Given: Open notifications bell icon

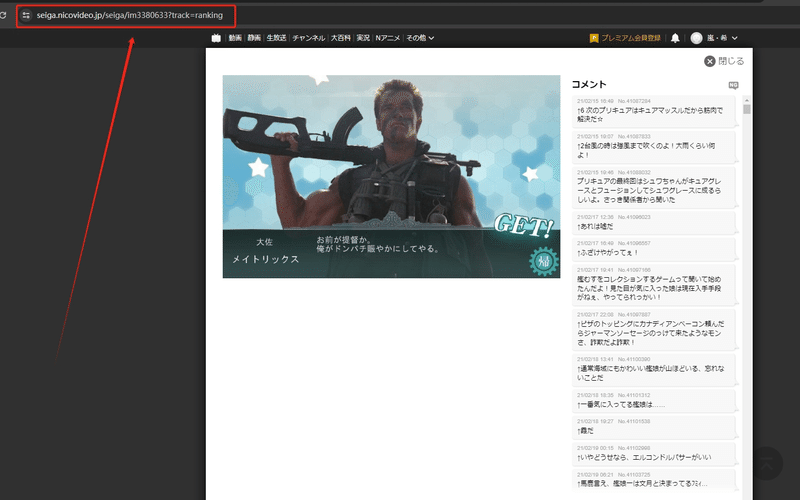Looking at the screenshot, I should [x=675, y=38].
